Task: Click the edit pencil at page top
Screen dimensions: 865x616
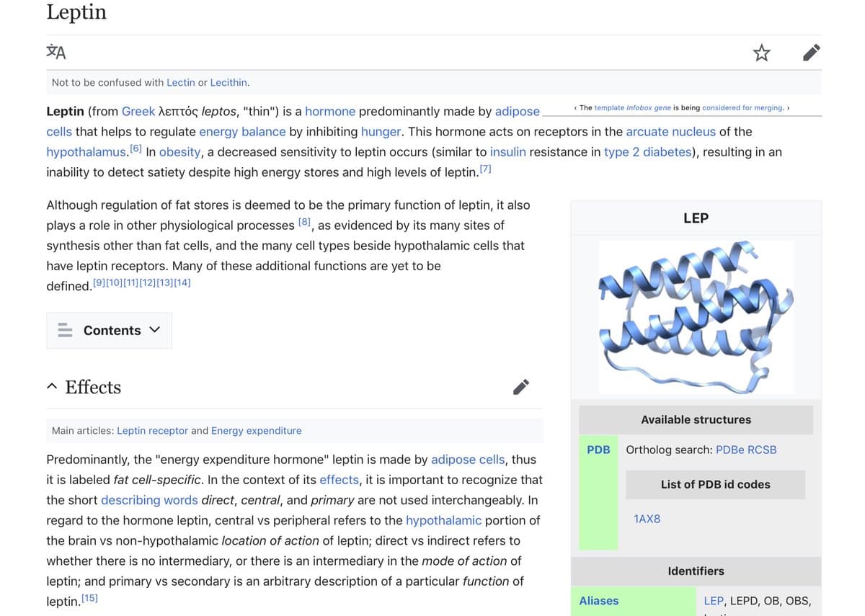Action: (811, 53)
